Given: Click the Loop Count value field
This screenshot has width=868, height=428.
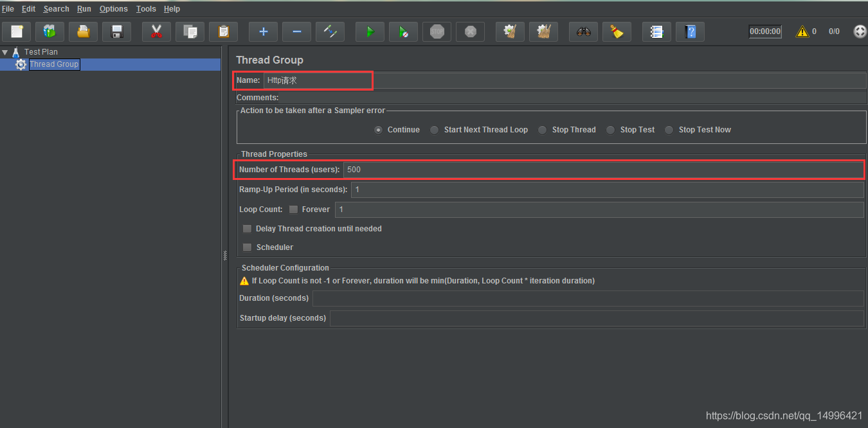Looking at the screenshot, I should pos(599,210).
